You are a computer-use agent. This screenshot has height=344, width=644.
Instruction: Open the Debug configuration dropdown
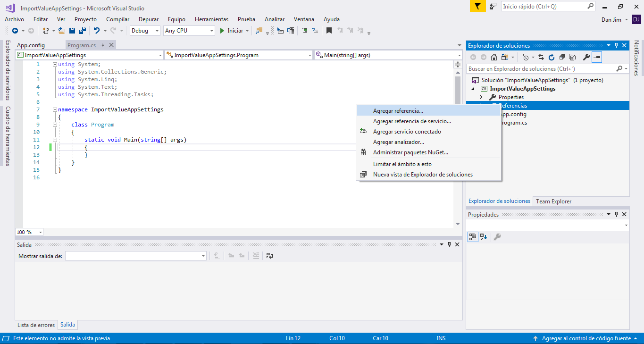[145, 31]
